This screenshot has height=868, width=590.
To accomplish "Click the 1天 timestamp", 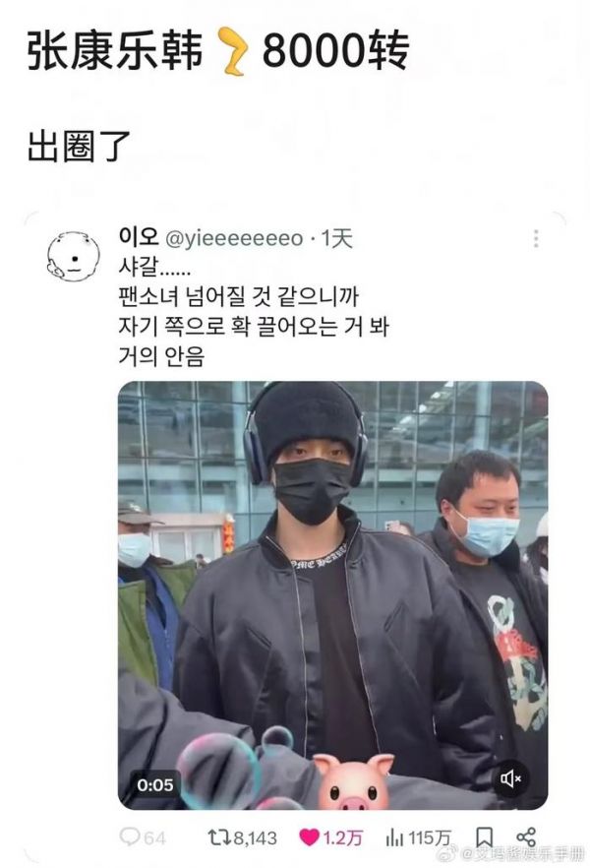I will [337, 238].
